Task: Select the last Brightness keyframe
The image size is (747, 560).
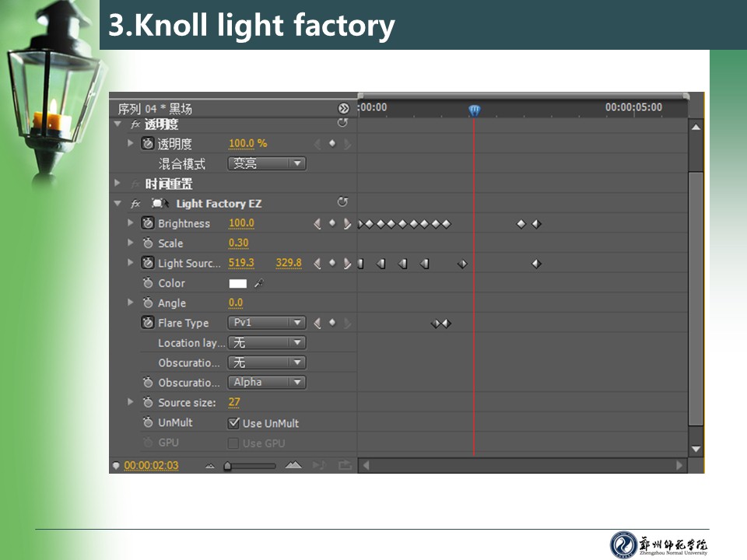Action: (536, 224)
